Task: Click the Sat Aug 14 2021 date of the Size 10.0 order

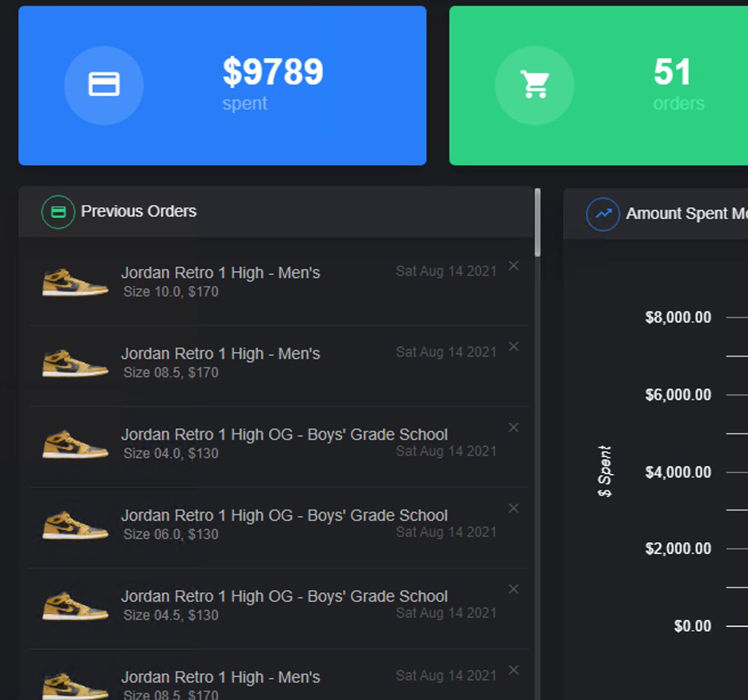Action: tap(446, 271)
